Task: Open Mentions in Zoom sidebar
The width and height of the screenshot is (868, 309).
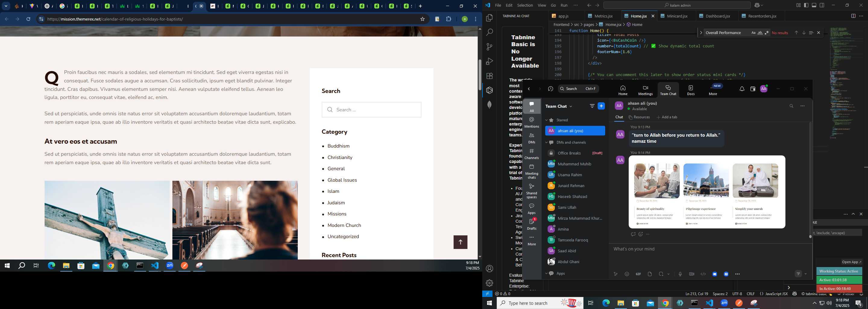Action: point(532,122)
